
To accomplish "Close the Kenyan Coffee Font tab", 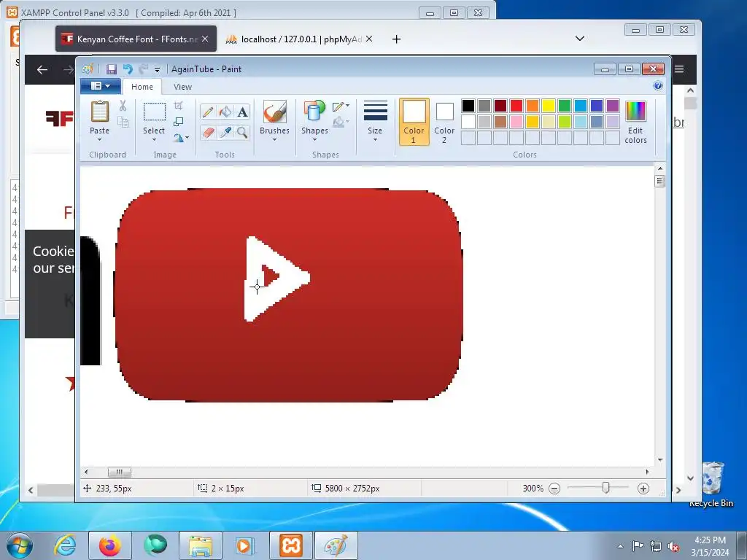I will pyautogui.click(x=205, y=39).
